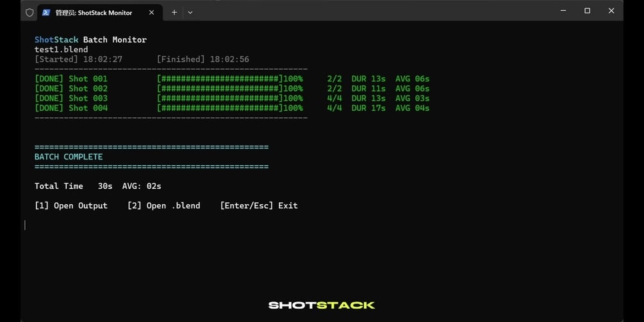Click the AVG: 02s summary value
The width and height of the screenshot is (644, 322).
tap(142, 186)
